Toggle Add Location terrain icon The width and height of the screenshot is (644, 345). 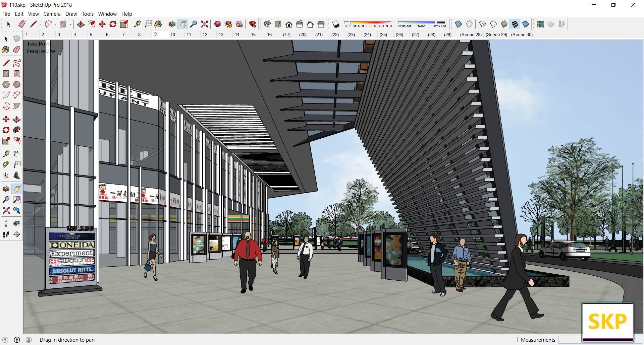click(540, 24)
